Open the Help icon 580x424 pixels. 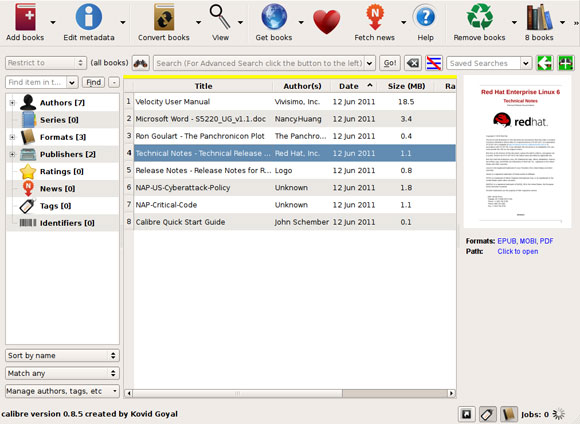click(x=425, y=17)
